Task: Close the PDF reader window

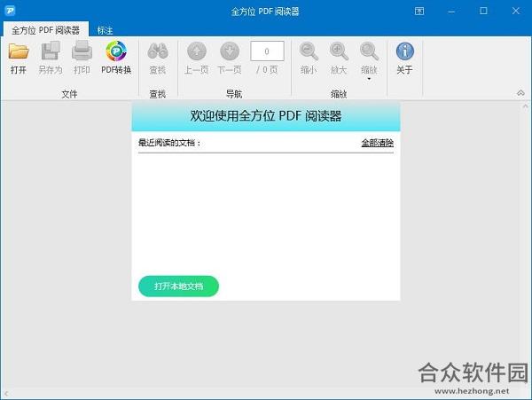Action: 516,12
